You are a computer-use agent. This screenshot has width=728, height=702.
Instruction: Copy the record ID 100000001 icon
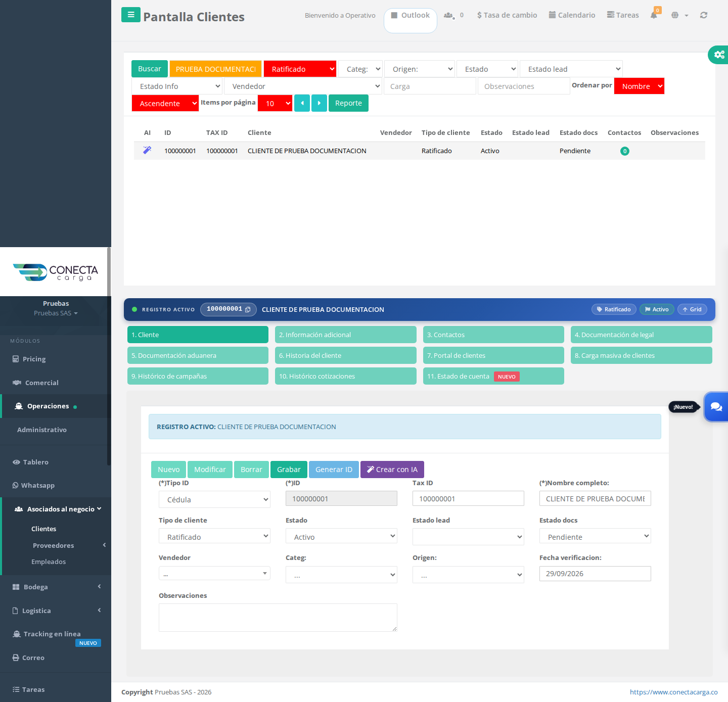248,309
